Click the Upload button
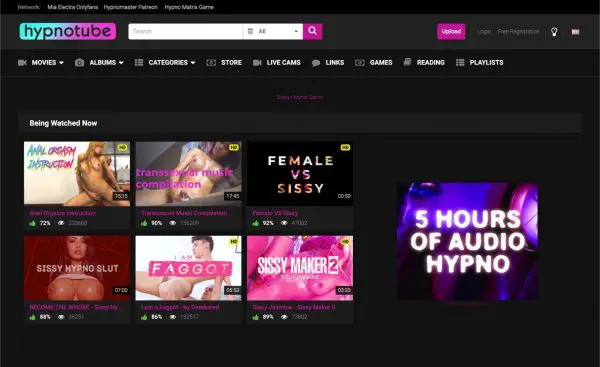600x367 pixels. pyautogui.click(x=451, y=31)
